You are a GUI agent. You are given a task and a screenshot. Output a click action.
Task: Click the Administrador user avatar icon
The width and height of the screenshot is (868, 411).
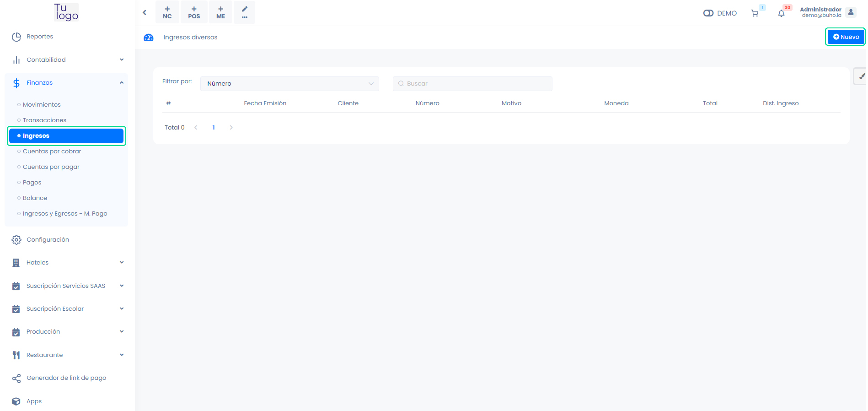(851, 12)
